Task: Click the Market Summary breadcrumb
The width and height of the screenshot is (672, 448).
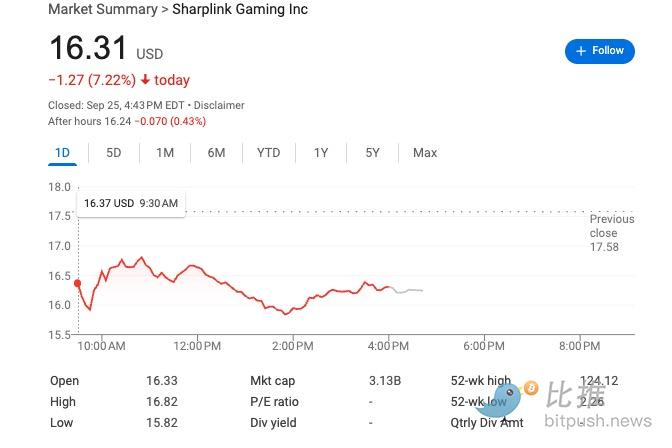Action: click(103, 10)
